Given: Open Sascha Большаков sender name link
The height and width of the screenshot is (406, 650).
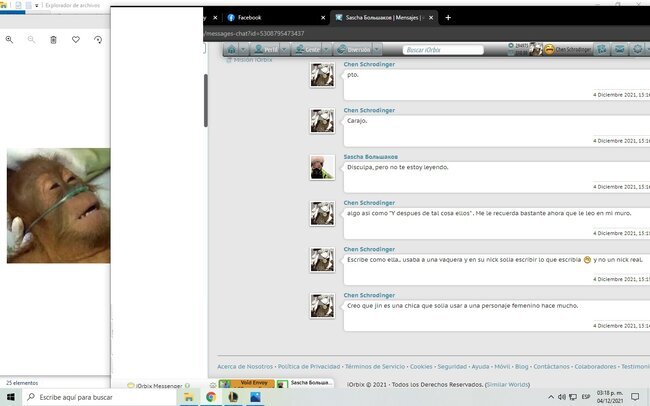Looking at the screenshot, I should pos(371,157).
